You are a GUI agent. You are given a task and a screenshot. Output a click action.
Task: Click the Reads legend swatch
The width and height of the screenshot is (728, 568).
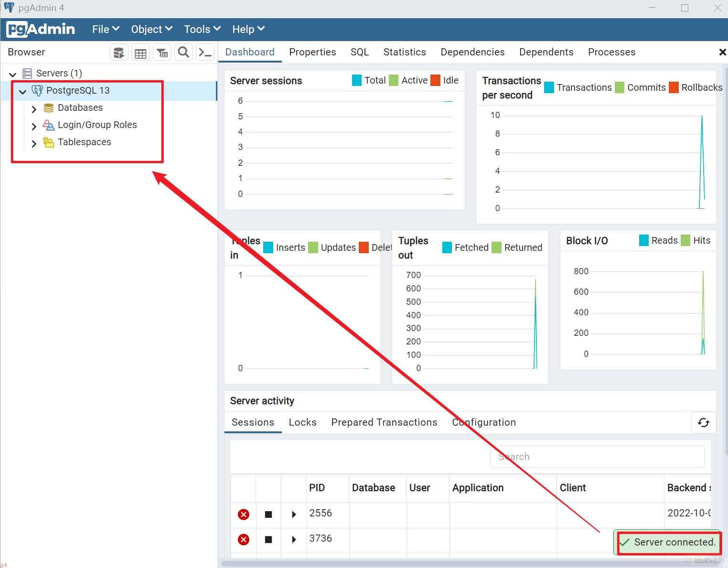click(644, 240)
